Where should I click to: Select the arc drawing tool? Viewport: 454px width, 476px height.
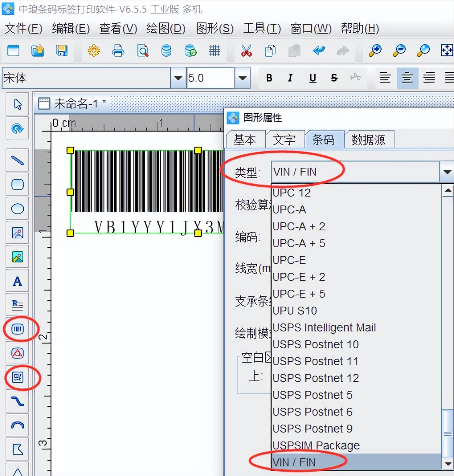pyautogui.click(x=17, y=425)
